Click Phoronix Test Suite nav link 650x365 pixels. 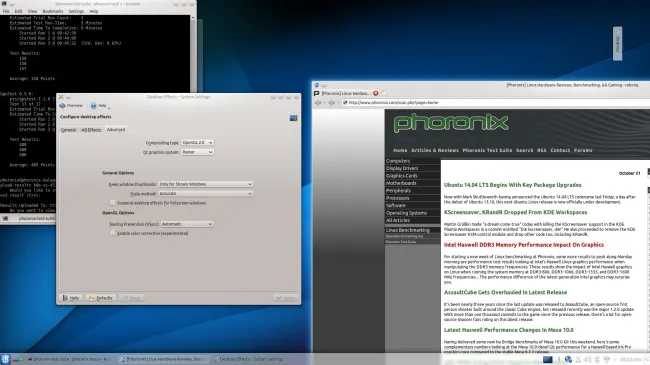487,150
